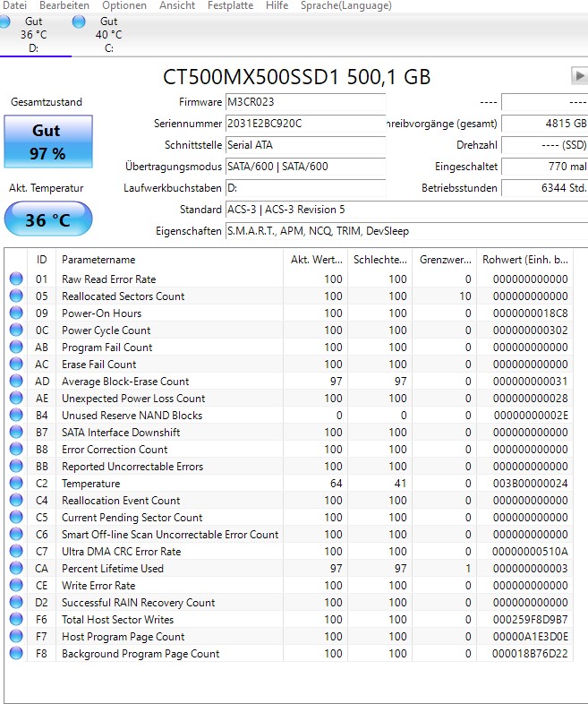
Task: Click status icon for Unused Reserve NAND Blocks
Action: click(x=16, y=416)
